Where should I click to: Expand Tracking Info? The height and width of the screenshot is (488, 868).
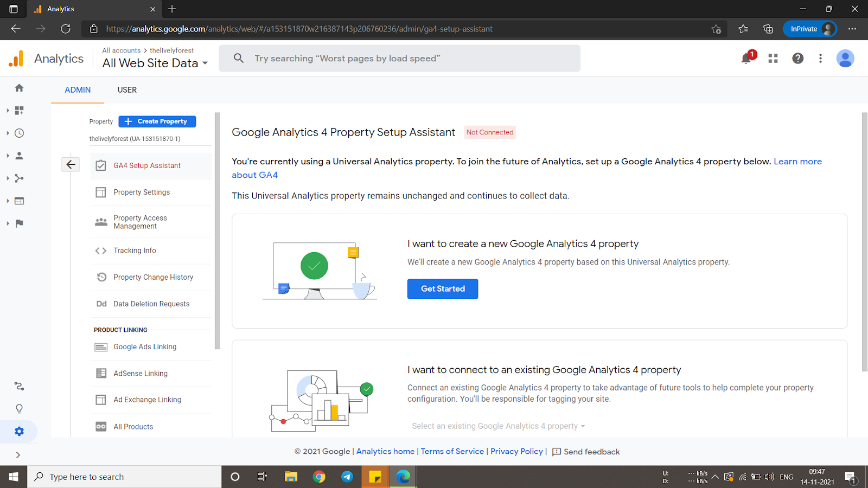[x=151, y=251]
